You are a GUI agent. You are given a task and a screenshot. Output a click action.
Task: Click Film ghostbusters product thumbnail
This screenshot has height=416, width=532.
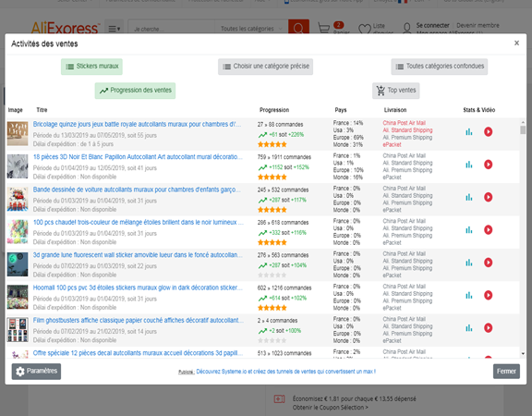18,330
